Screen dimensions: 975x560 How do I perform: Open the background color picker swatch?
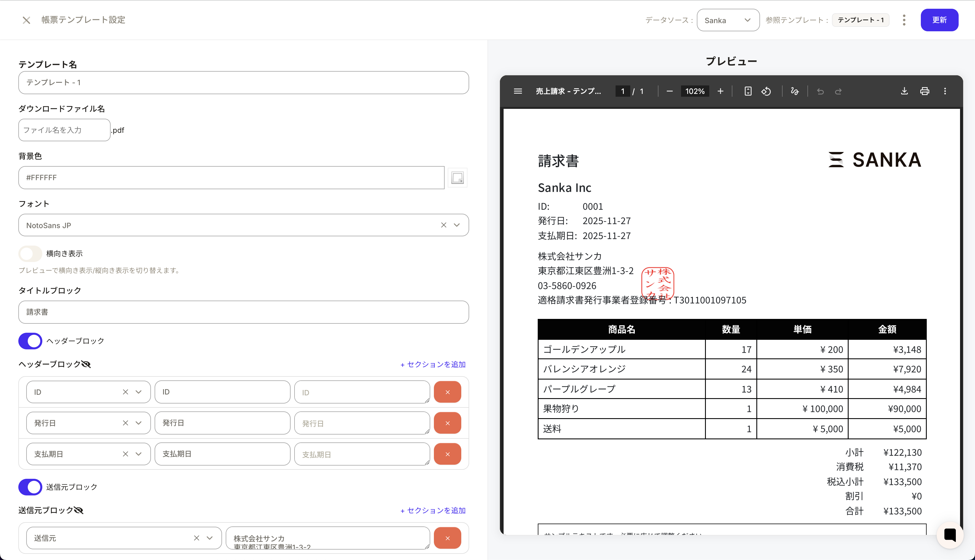(458, 178)
